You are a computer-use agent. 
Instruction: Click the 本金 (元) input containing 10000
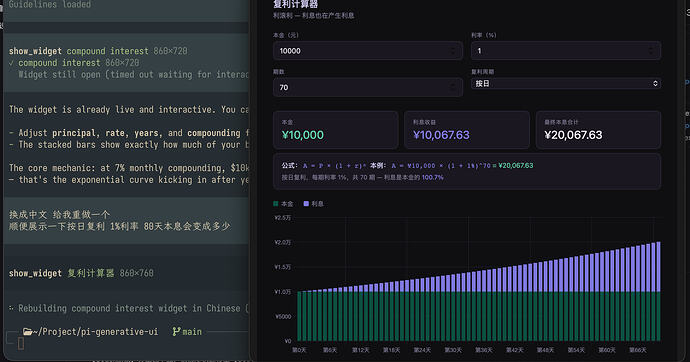tap(368, 51)
